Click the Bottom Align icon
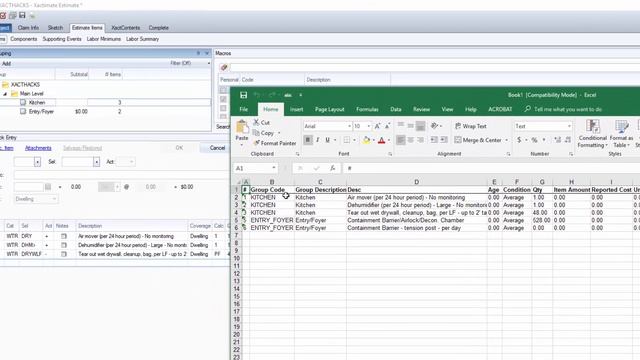Image resolution: width=640 pixels, height=360 pixels. [x=420, y=126]
